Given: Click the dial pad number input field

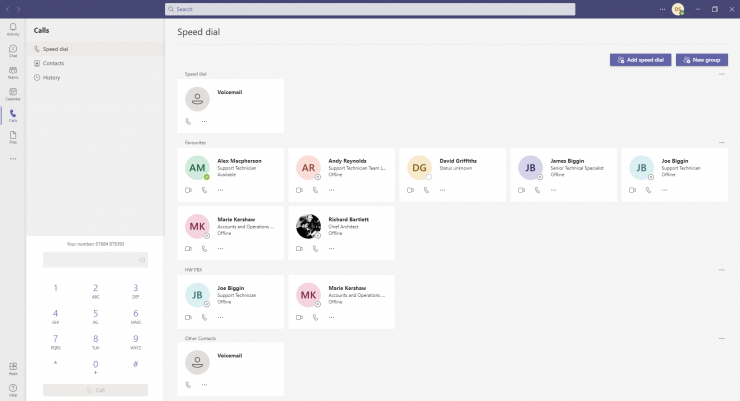Looking at the screenshot, I should (x=95, y=260).
